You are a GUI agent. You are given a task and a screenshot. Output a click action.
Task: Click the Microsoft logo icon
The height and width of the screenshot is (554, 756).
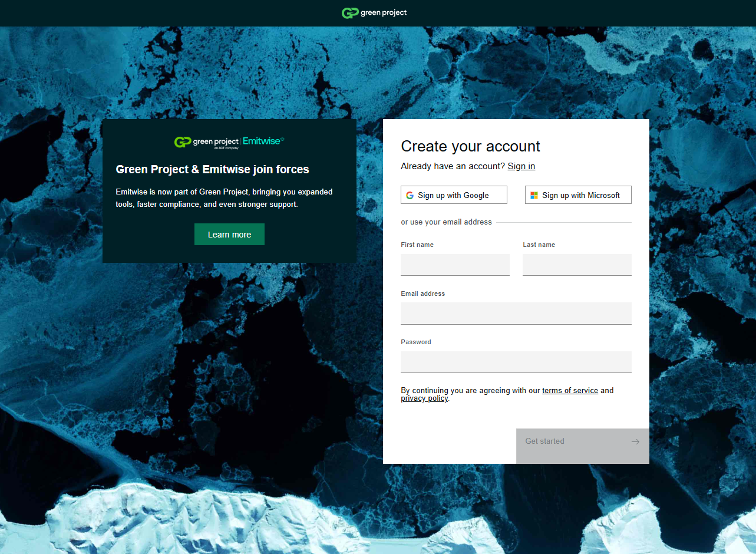tap(534, 196)
